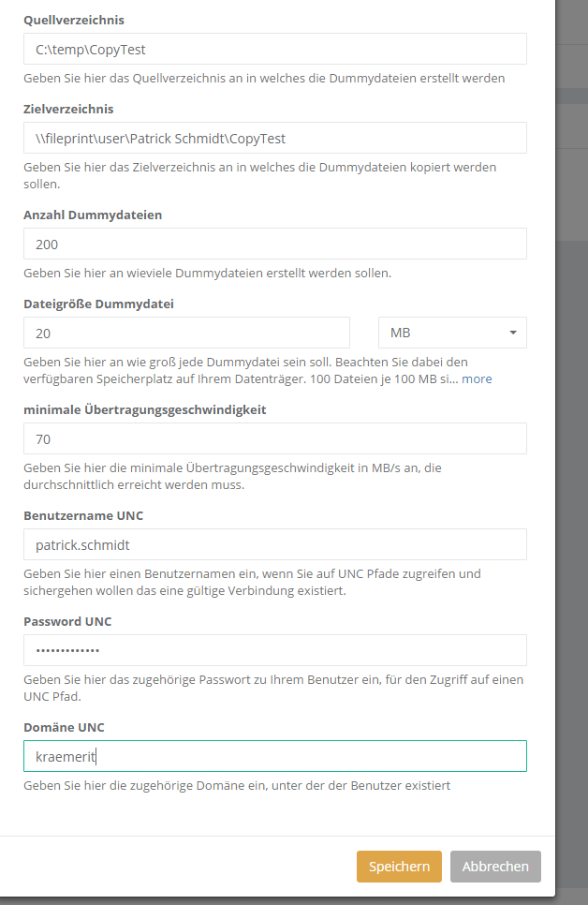Viewport: 588px width, 905px height.
Task: Focus the Zielverzeichnis UNC path field
Action: [274, 138]
